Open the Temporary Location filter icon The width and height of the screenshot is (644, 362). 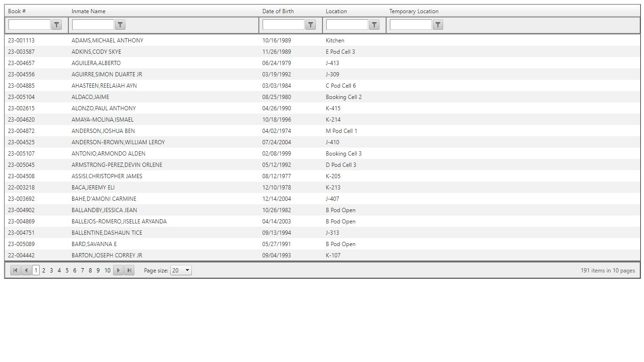[438, 25]
